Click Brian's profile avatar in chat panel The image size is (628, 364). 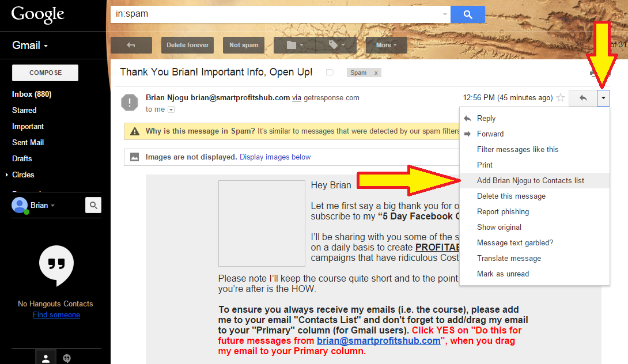point(20,206)
